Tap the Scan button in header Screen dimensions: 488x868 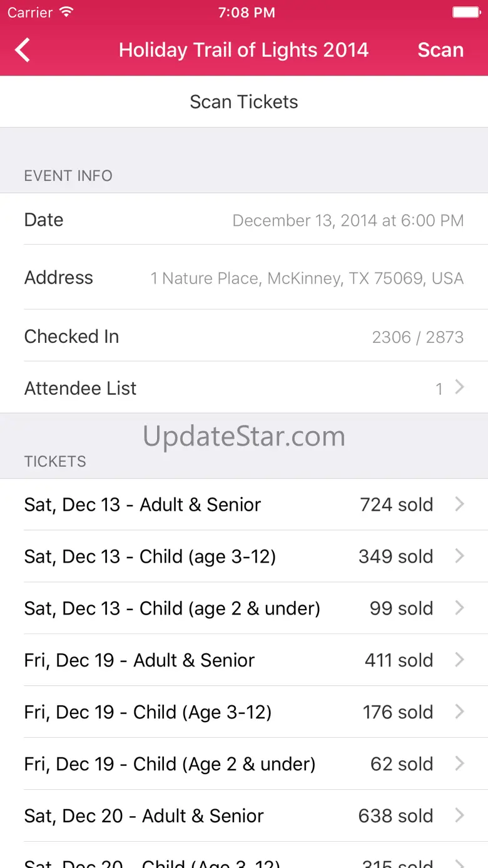click(440, 50)
